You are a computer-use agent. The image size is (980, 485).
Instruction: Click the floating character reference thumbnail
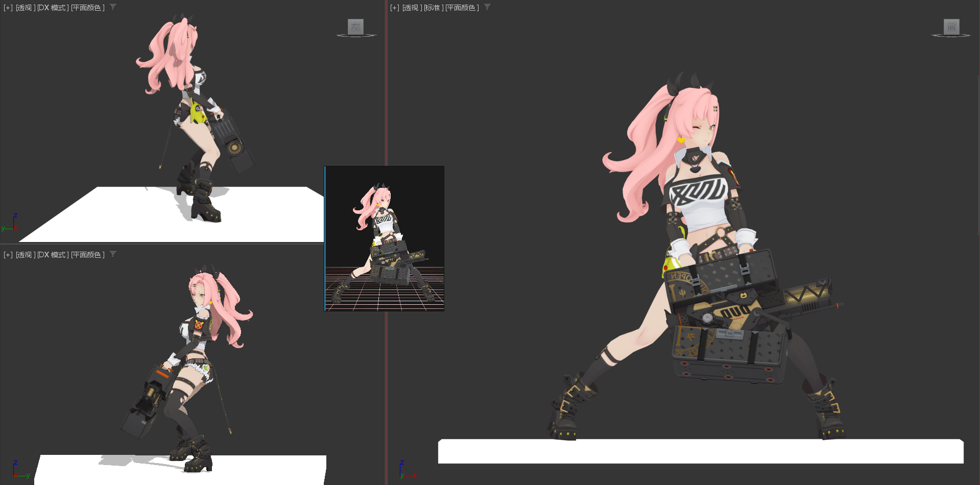385,238
